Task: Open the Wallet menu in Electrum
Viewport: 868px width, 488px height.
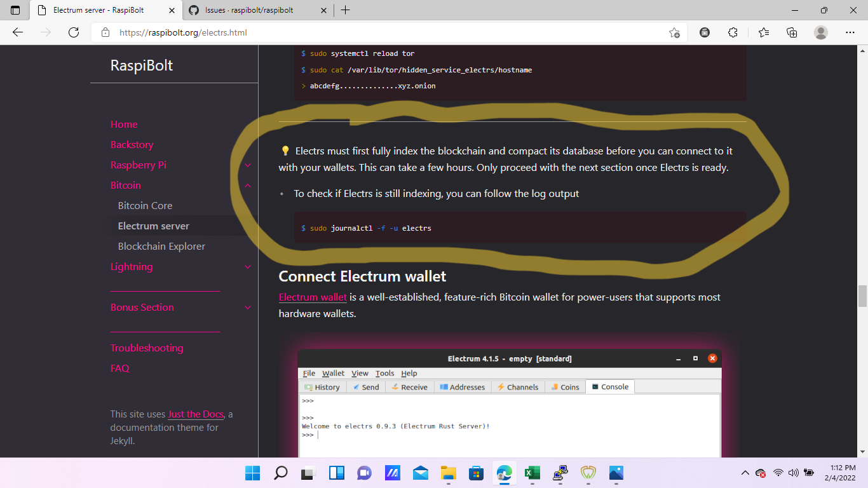Action: [333, 373]
